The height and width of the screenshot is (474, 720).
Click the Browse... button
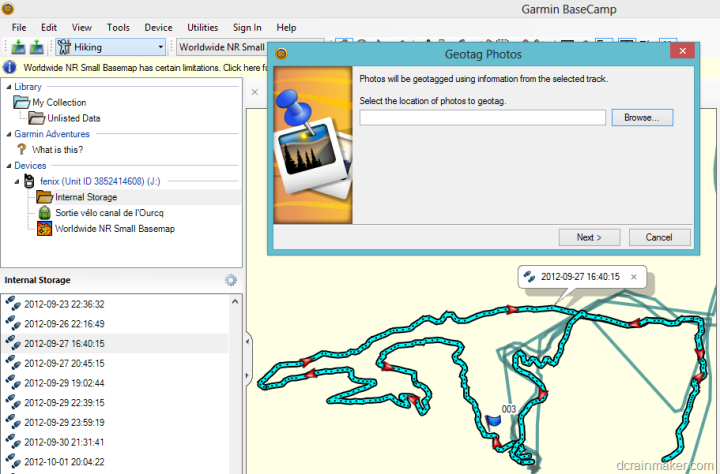tap(642, 118)
